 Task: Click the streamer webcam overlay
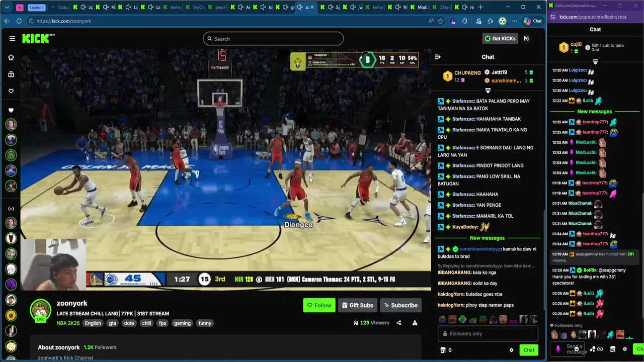[x=53, y=264]
